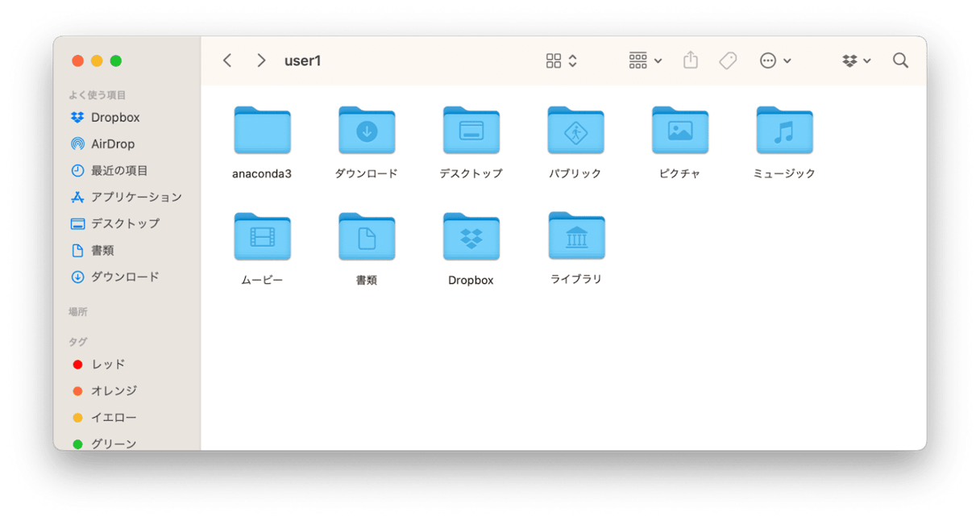Select the オレンジ tag in sidebar
The width and height of the screenshot is (980, 521).
[113, 391]
